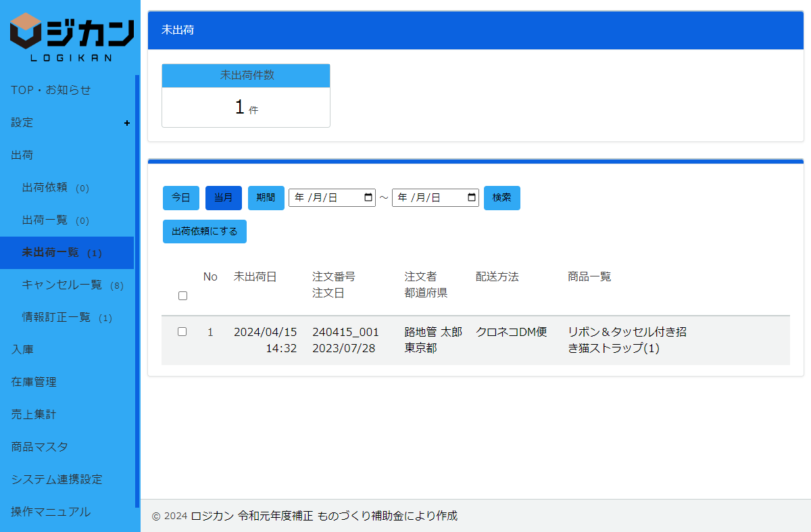
Task: Expand the 設定 plus icon
Action: [127, 123]
